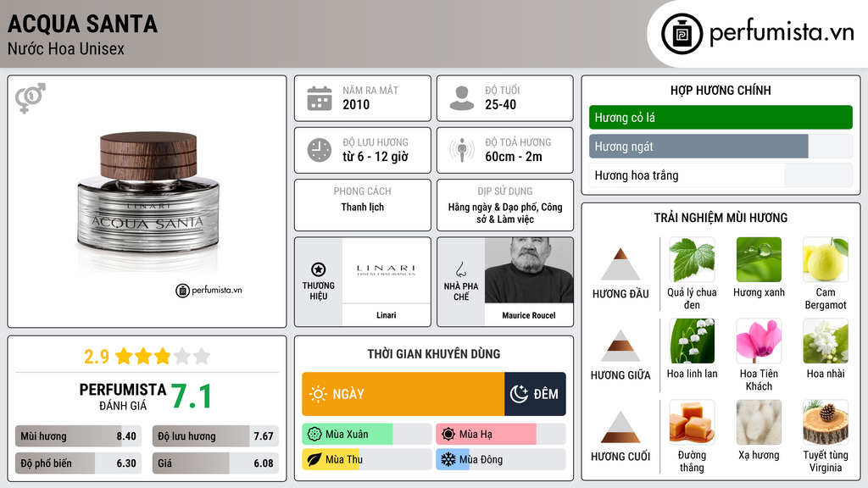This screenshot has height=488, width=868.
Task: Click the Nước Hoa Unisex subtitle
Action: (66, 48)
